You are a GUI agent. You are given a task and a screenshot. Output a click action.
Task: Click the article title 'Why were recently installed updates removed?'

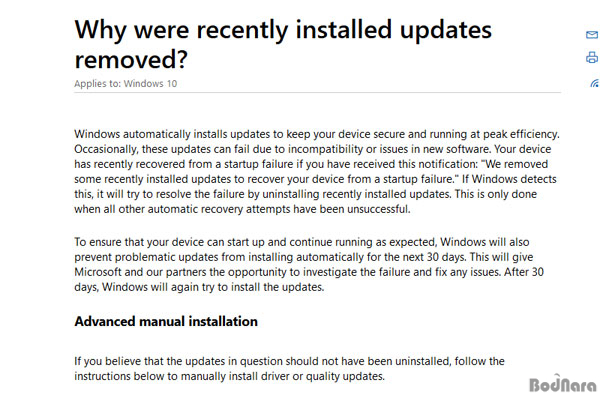coord(283,44)
